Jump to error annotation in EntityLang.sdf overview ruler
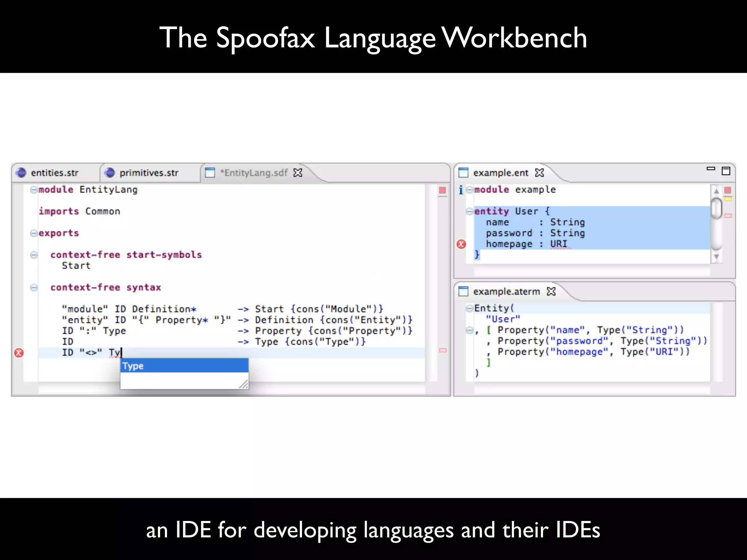This screenshot has height=560, width=747. click(x=443, y=350)
